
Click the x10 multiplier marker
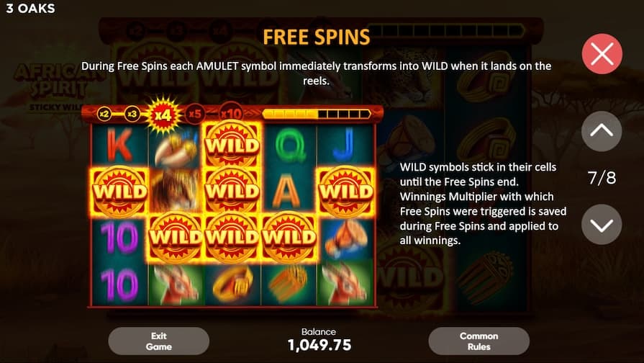click(231, 114)
